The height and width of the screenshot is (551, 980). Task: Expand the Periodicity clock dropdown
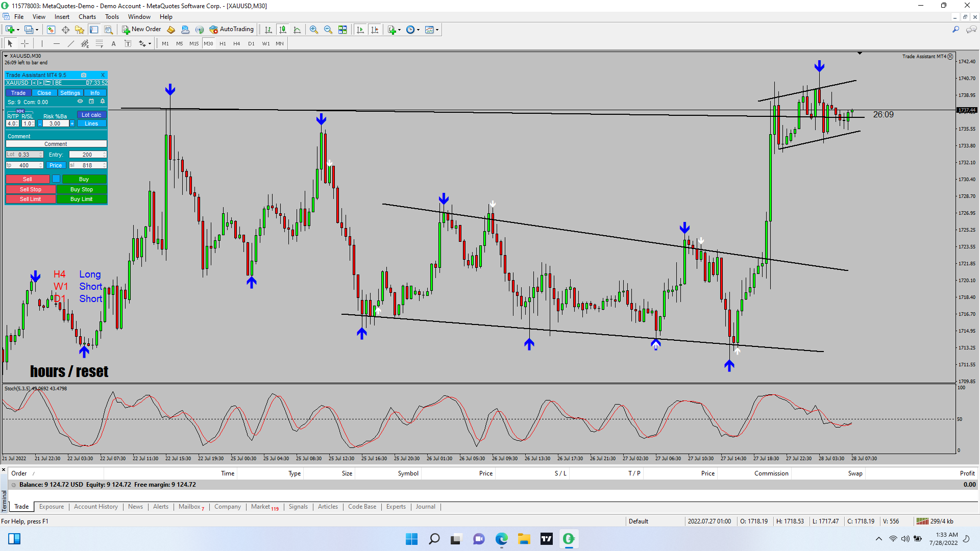click(418, 30)
